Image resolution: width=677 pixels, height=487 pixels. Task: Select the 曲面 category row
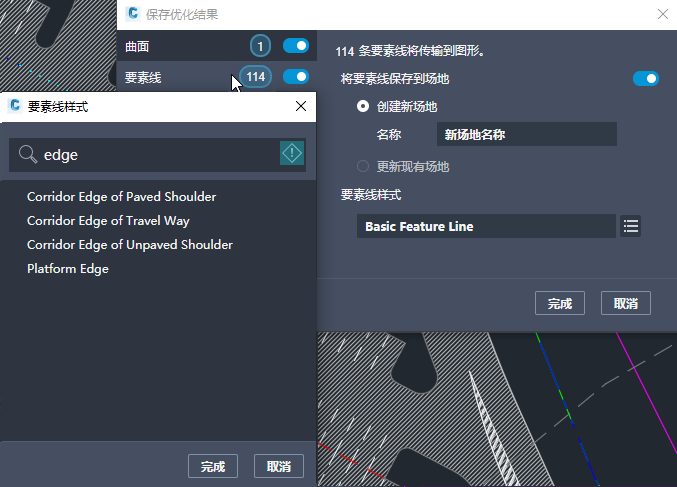217,46
